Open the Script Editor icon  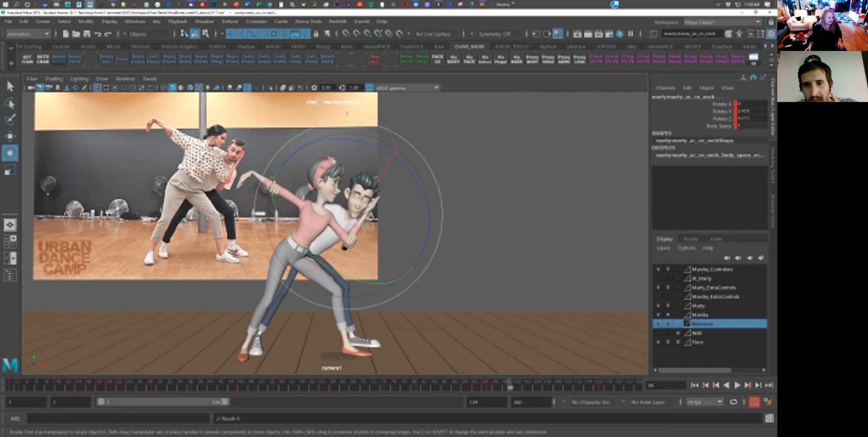tap(769, 418)
